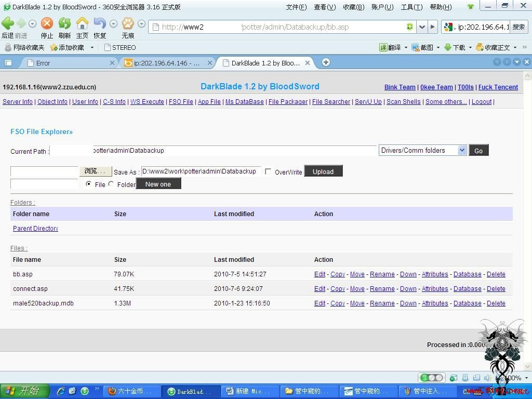
Task: Click the Restore undo icon
Action: pyautogui.click(x=99, y=23)
